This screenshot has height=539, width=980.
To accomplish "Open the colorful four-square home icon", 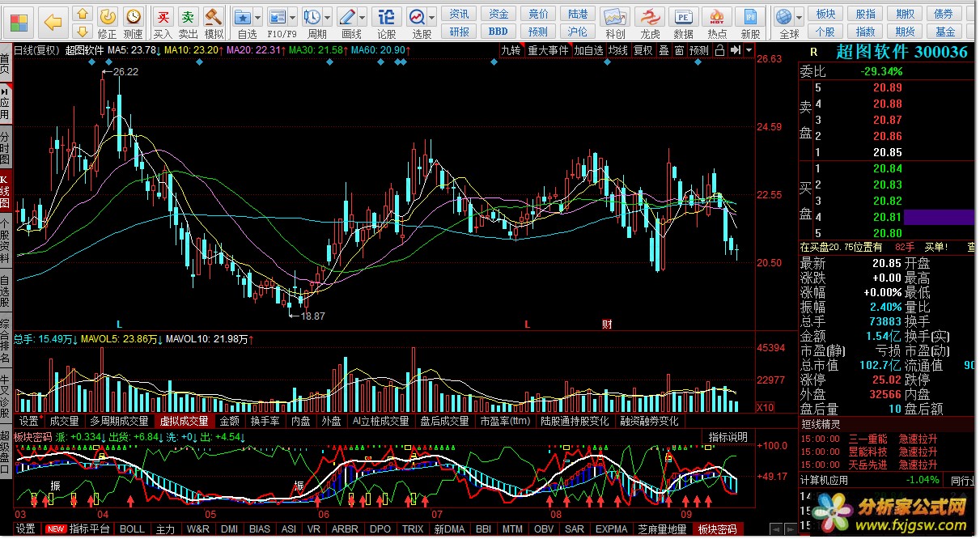I will 18,22.
